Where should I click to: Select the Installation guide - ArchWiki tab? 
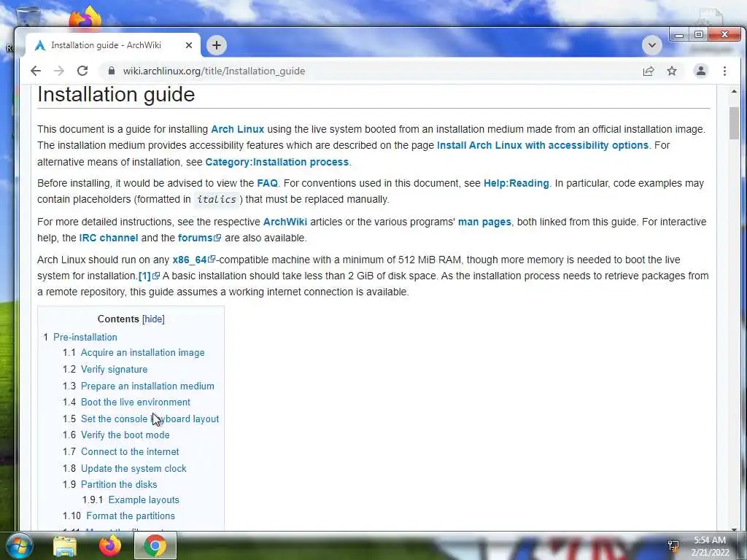pyautogui.click(x=113, y=45)
